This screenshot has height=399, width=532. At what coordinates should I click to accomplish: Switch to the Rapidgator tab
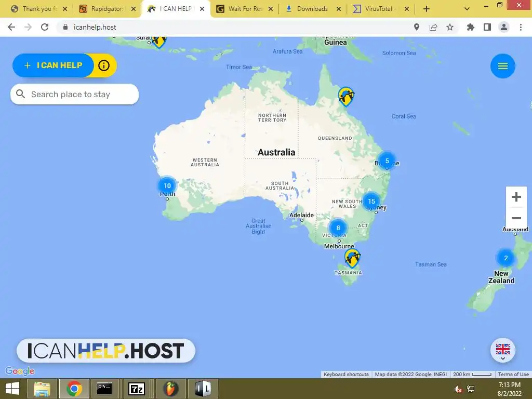tap(107, 9)
